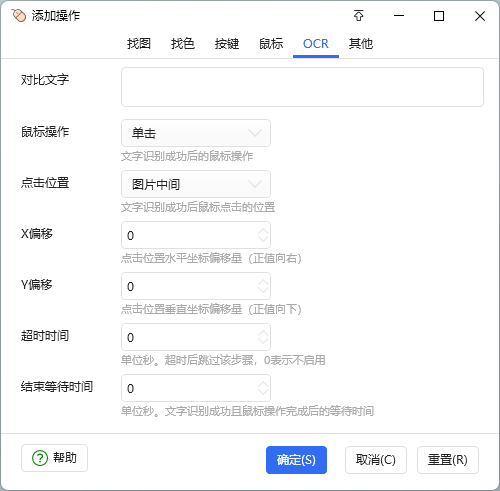Focus the 超时时间 number field

[196, 337]
